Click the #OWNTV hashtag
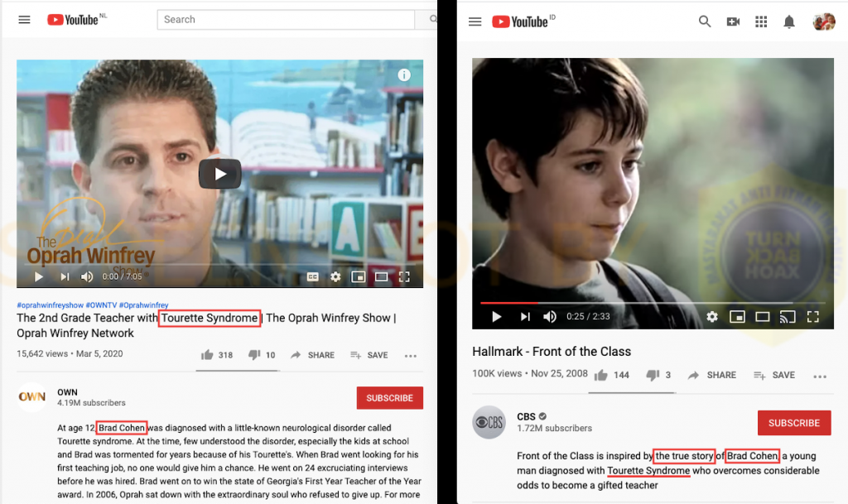Viewport: 848px width, 504px height. coord(101,305)
